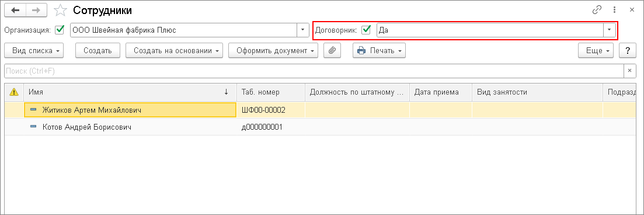Click the д000000001 tab number cell

pyautogui.click(x=271, y=127)
